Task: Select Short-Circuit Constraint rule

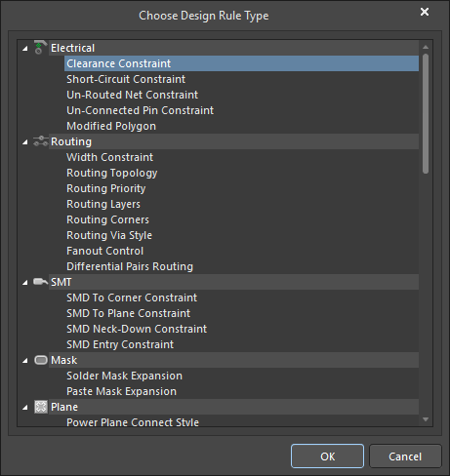Action: point(126,79)
